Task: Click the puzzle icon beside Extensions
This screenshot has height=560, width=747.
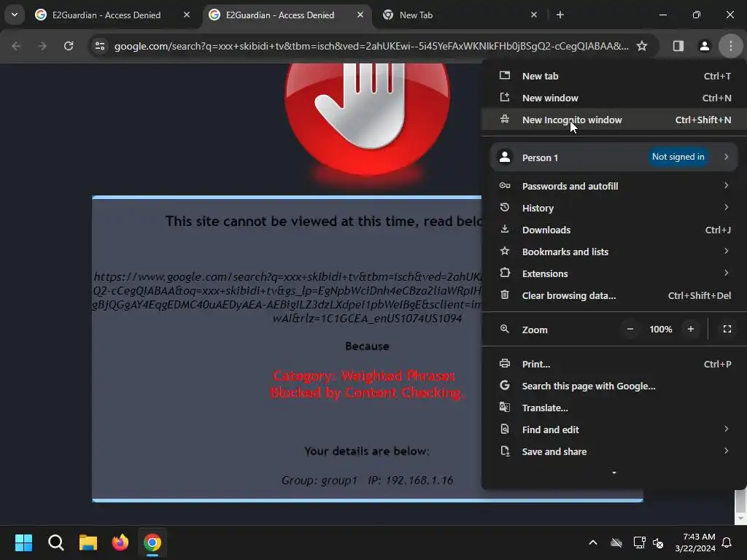Action: (x=505, y=273)
